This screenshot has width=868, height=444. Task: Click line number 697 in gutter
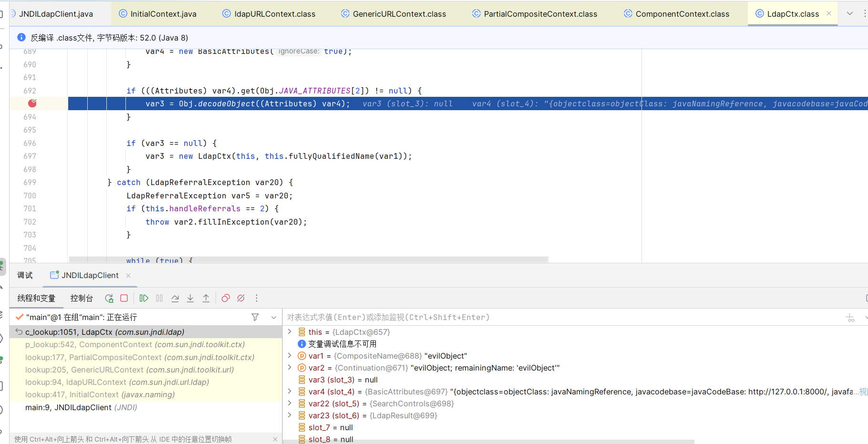pyautogui.click(x=30, y=156)
